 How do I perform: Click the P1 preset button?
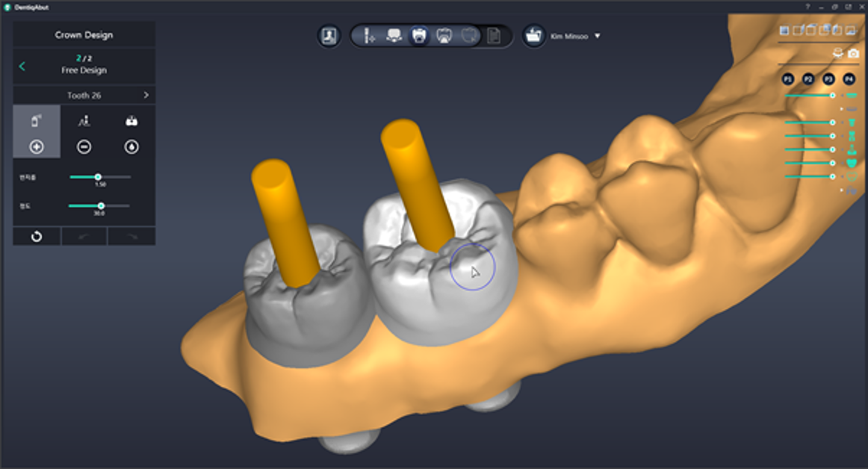pyautogui.click(x=787, y=79)
